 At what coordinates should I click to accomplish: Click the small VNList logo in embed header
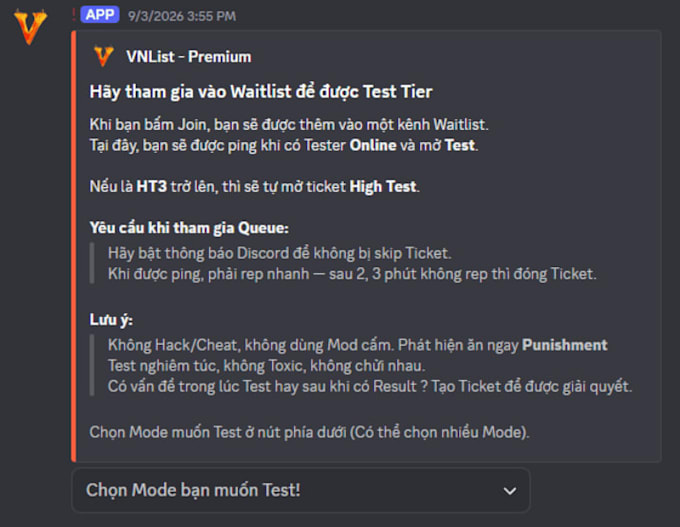coord(104,56)
